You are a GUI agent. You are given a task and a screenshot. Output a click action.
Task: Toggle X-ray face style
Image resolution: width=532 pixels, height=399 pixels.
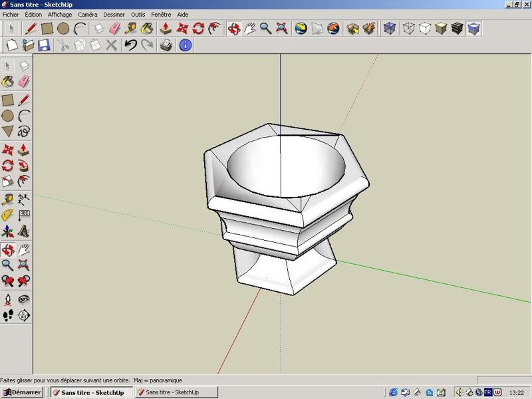coord(390,29)
